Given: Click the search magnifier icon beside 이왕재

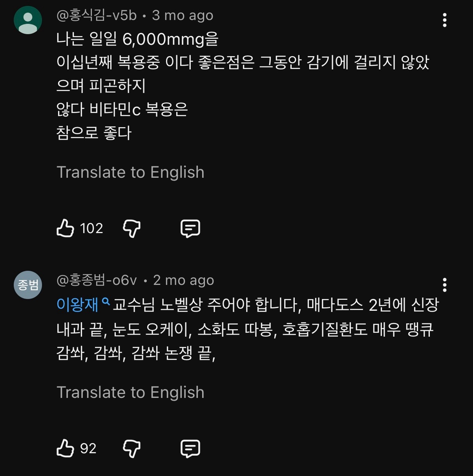Looking at the screenshot, I should pos(106,302).
